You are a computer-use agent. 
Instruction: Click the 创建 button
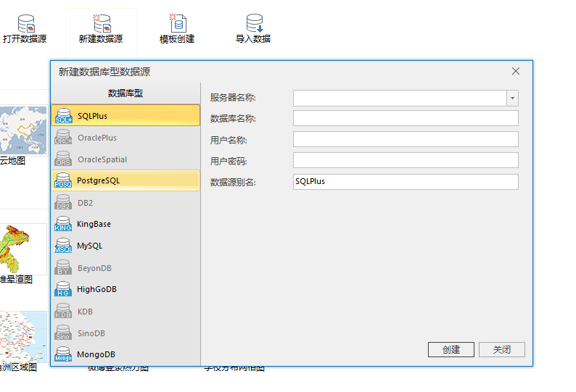451,349
